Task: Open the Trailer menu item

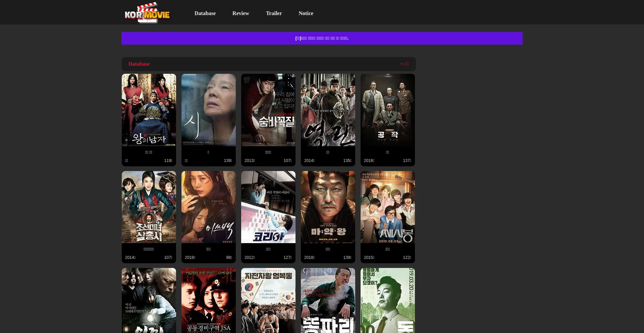Action: click(274, 13)
